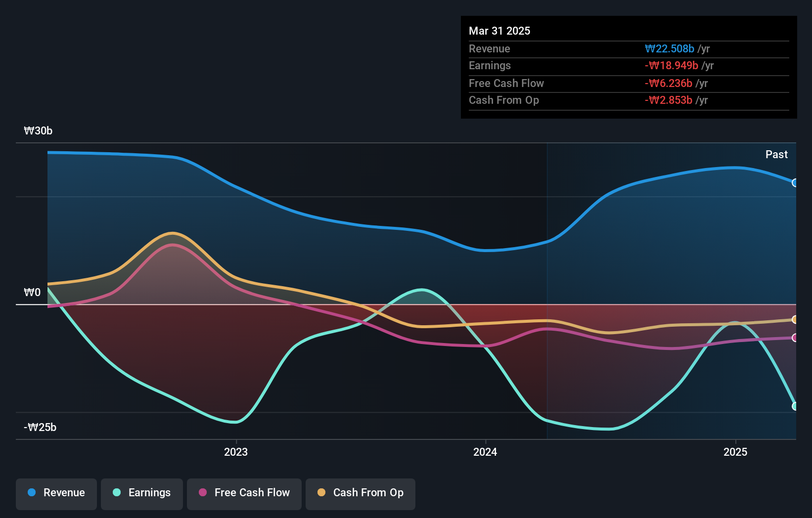Click the Earnings row label in tooltip

click(490, 66)
